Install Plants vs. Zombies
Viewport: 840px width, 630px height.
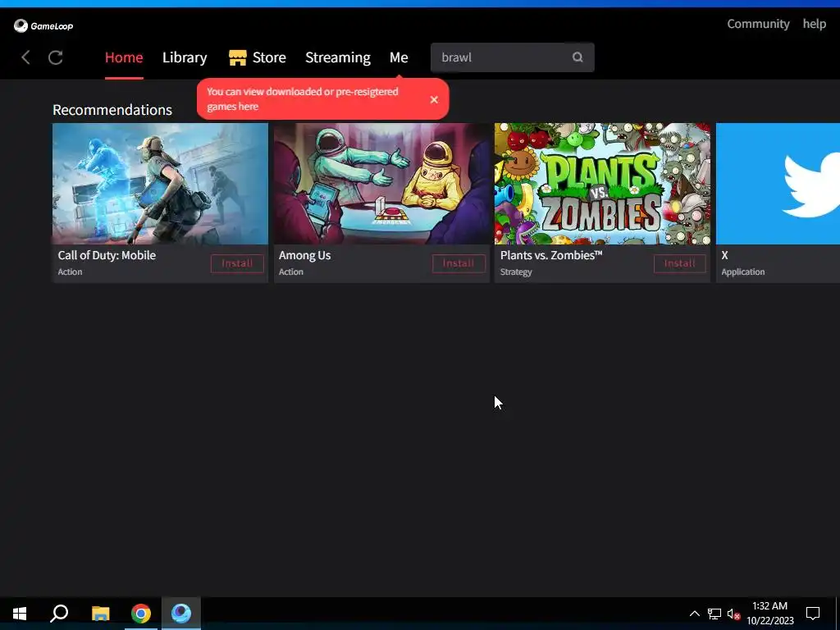click(679, 263)
